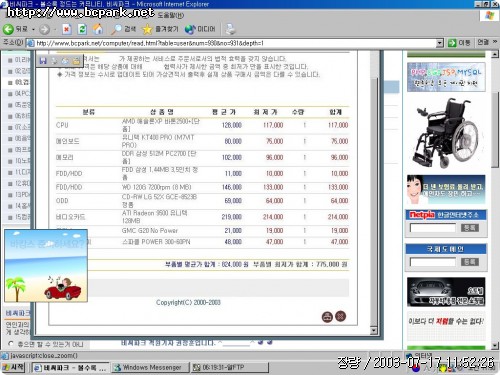This screenshot has height=375, width=500.
Task: Select the poll radio button at bottom-left
Action: (x=11, y=343)
